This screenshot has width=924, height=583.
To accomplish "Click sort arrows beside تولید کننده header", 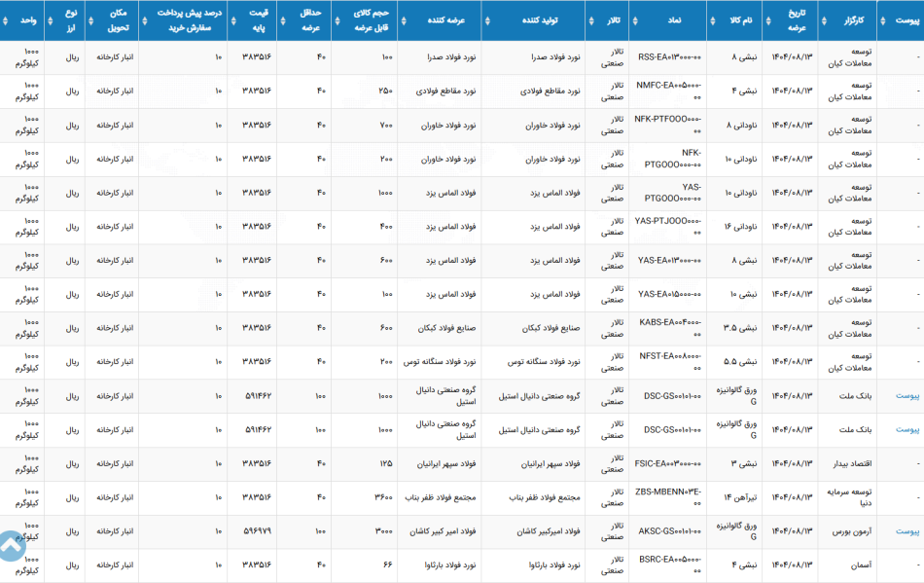I will [487, 21].
